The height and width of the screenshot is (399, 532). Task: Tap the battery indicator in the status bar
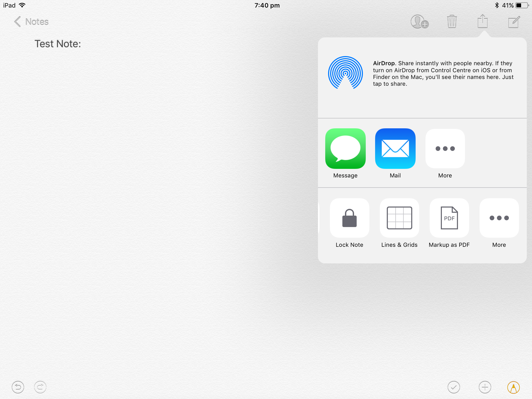[522, 5]
